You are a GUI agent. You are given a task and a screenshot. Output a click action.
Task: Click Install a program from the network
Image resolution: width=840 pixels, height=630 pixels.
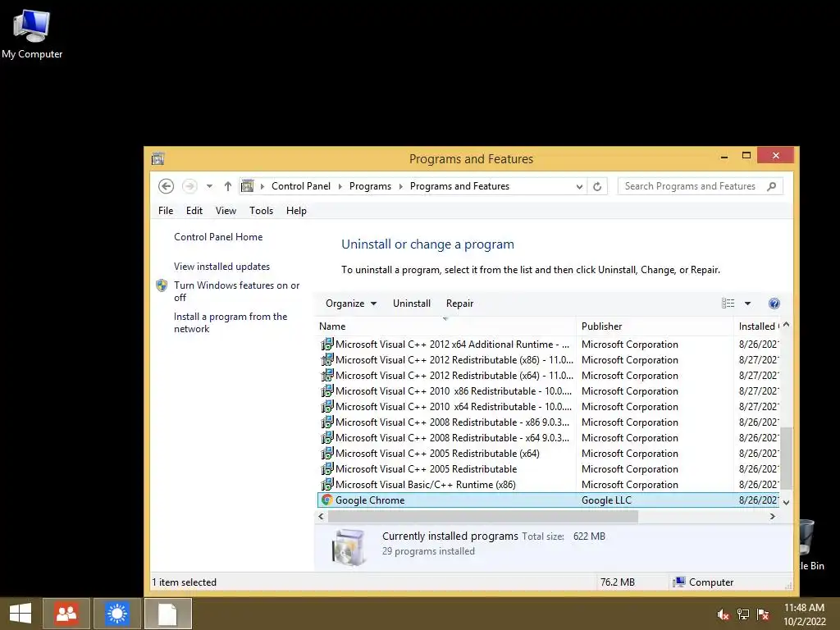click(x=231, y=322)
